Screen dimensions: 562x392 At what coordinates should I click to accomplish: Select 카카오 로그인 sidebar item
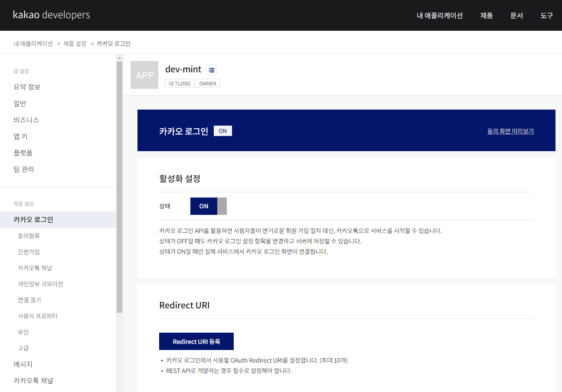pyautogui.click(x=58, y=220)
